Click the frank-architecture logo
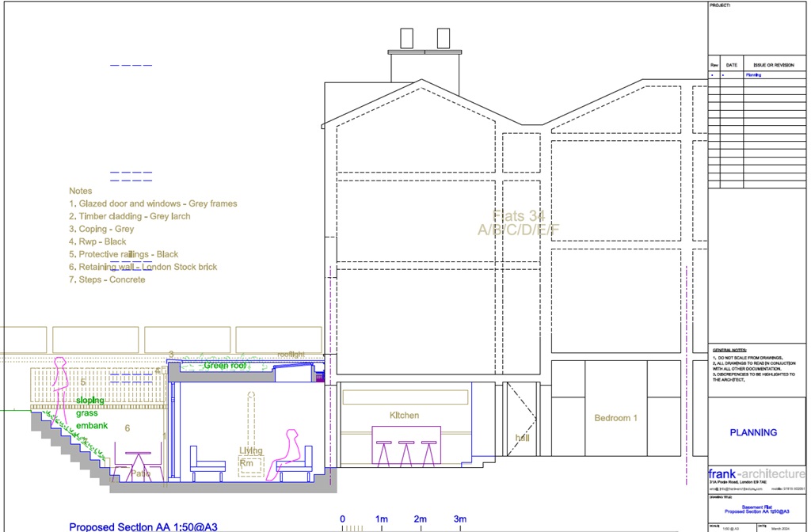 pos(756,473)
